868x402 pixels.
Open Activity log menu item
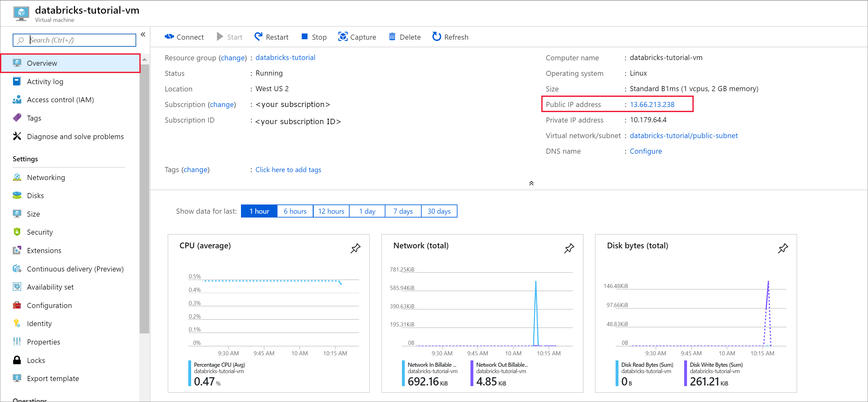coord(45,82)
